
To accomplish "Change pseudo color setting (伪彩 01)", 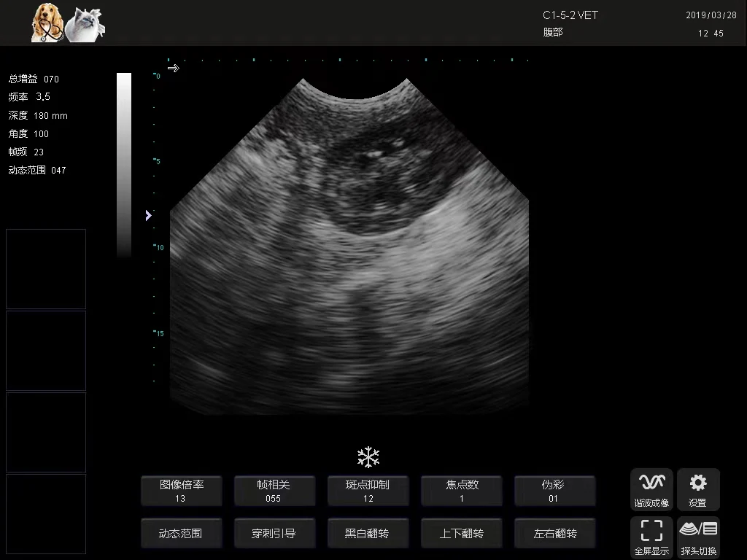I will click(x=554, y=491).
